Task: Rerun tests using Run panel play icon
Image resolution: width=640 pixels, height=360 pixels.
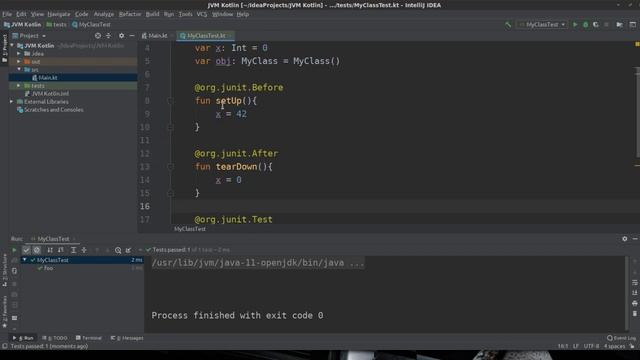Action: tap(14, 250)
